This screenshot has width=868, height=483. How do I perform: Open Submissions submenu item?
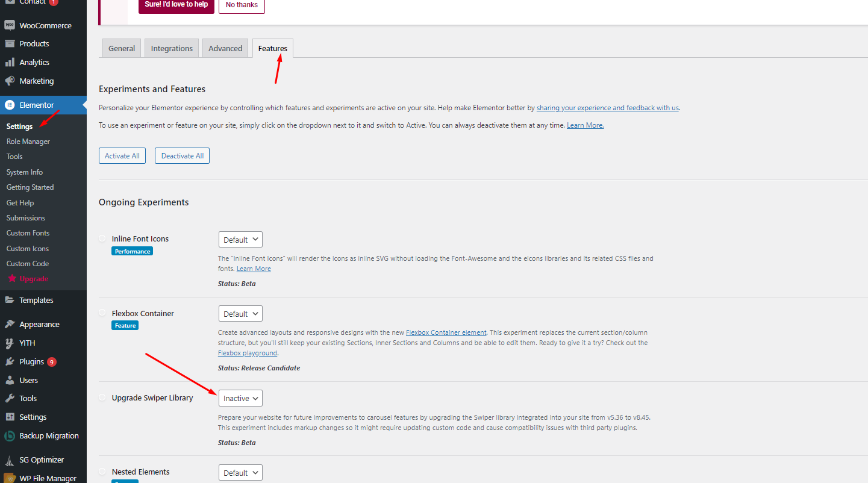click(x=26, y=218)
